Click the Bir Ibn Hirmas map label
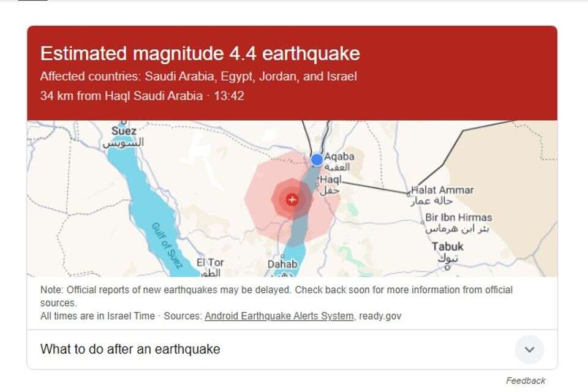This screenshot has height=392, width=588. (458, 217)
